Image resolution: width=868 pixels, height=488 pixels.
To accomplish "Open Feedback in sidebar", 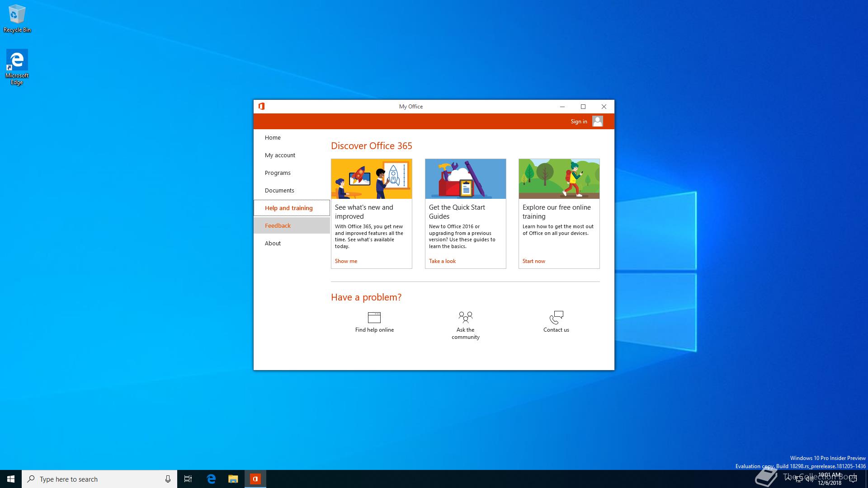I will coord(292,225).
